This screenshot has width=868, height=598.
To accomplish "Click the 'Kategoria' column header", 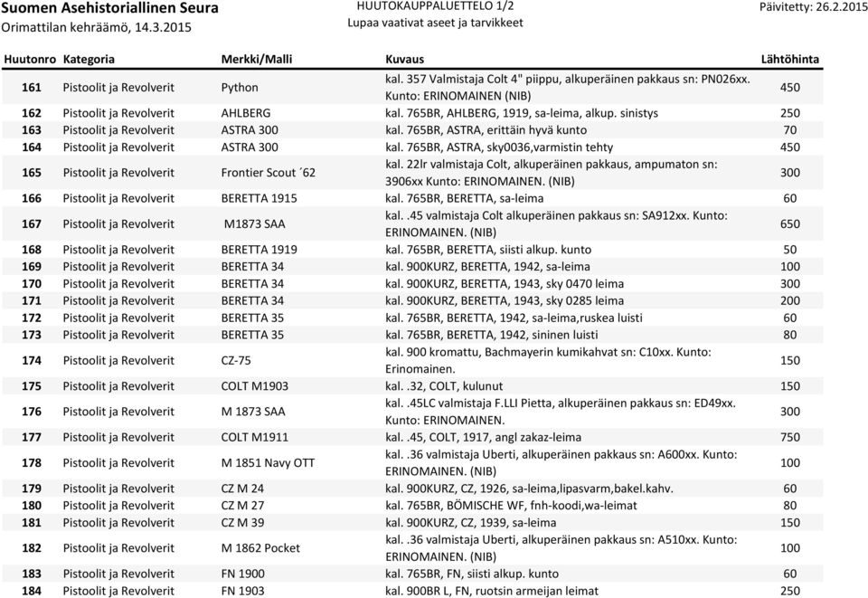I will (x=89, y=59).
